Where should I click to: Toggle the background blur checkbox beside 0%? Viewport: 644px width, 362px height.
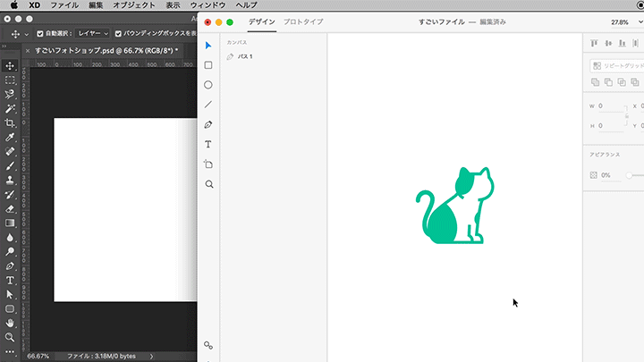point(594,175)
